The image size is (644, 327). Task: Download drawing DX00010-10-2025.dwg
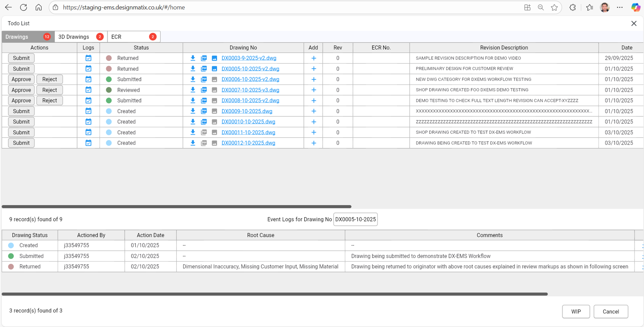pos(193,122)
